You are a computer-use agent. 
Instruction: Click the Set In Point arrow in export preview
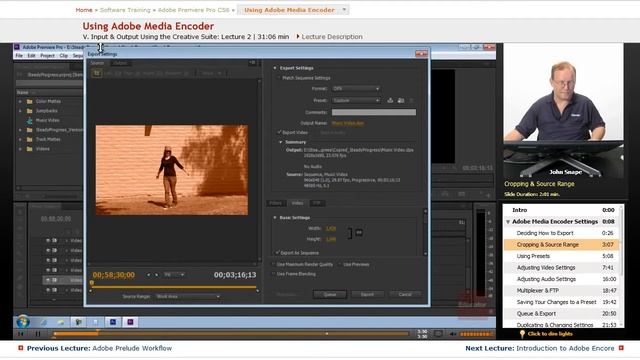point(149,275)
